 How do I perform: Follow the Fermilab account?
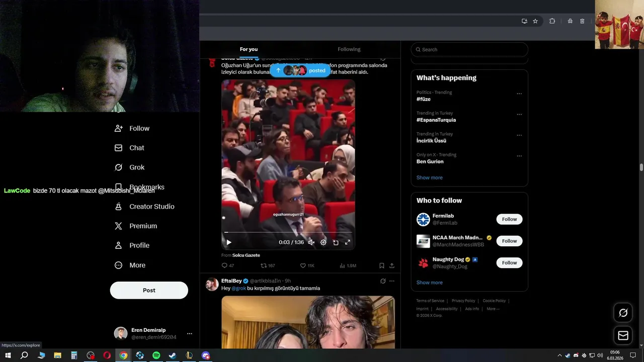(509, 219)
